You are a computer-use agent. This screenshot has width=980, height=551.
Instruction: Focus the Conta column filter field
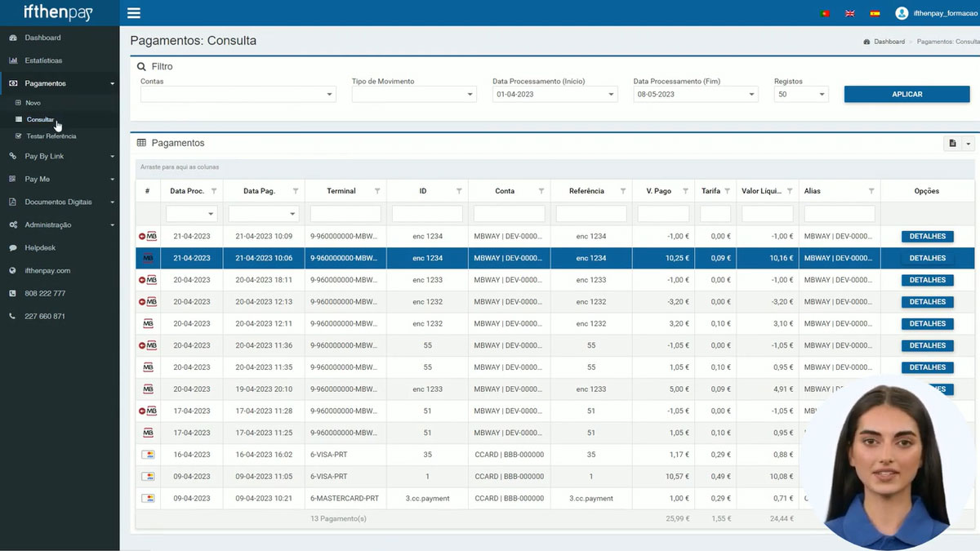click(x=509, y=214)
